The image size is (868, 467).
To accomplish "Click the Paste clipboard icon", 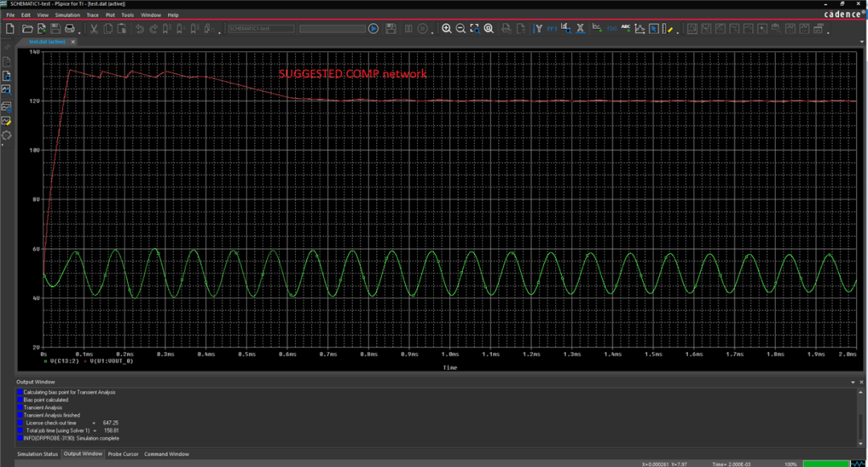I will coord(122,28).
